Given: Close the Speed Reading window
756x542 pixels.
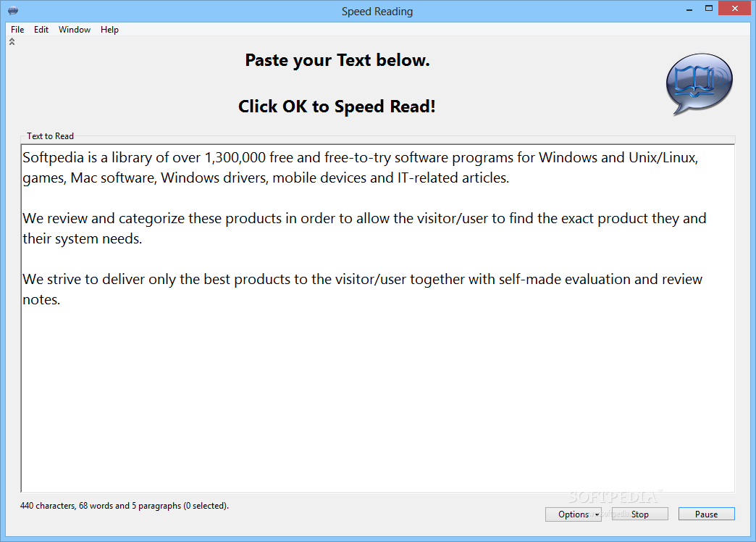Looking at the screenshot, I should click(735, 8).
